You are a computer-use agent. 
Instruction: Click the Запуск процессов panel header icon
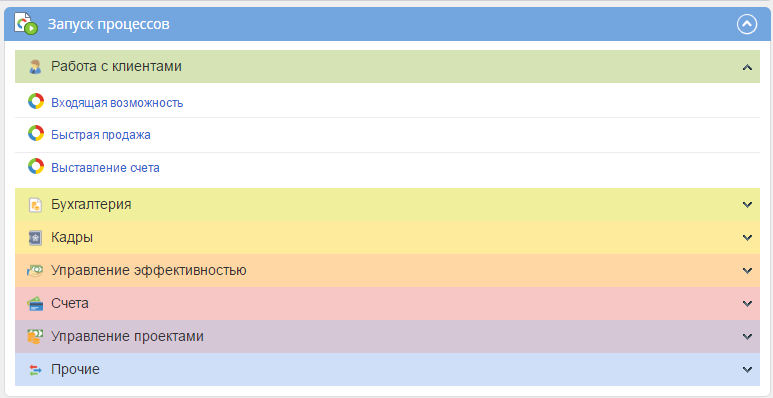click(x=26, y=24)
